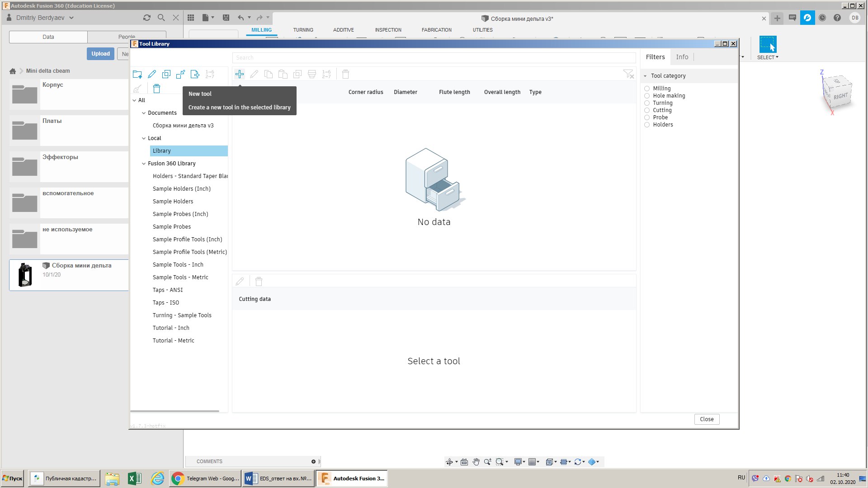
Task: Refresh the data panel
Action: 146,18
